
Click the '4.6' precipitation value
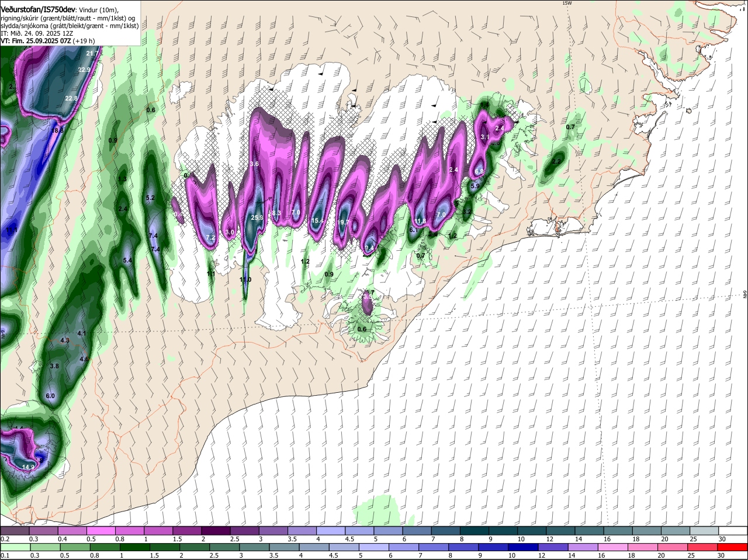(x=84, y=359)
